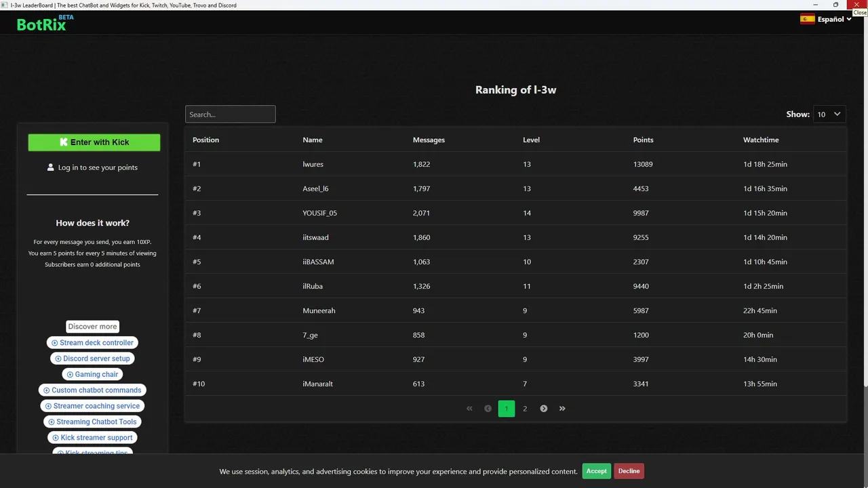
Task: Click watchtime 1d 18h 25min
Action: [765, 164]
